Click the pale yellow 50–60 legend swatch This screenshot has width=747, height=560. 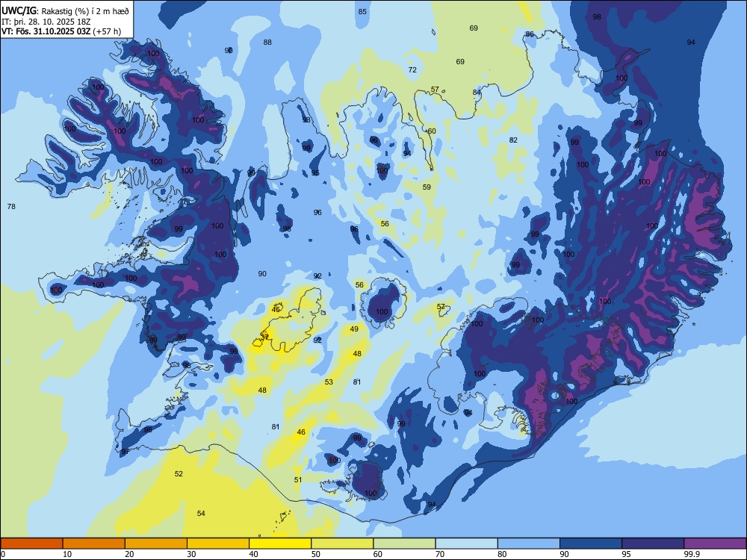pos(342,544)
